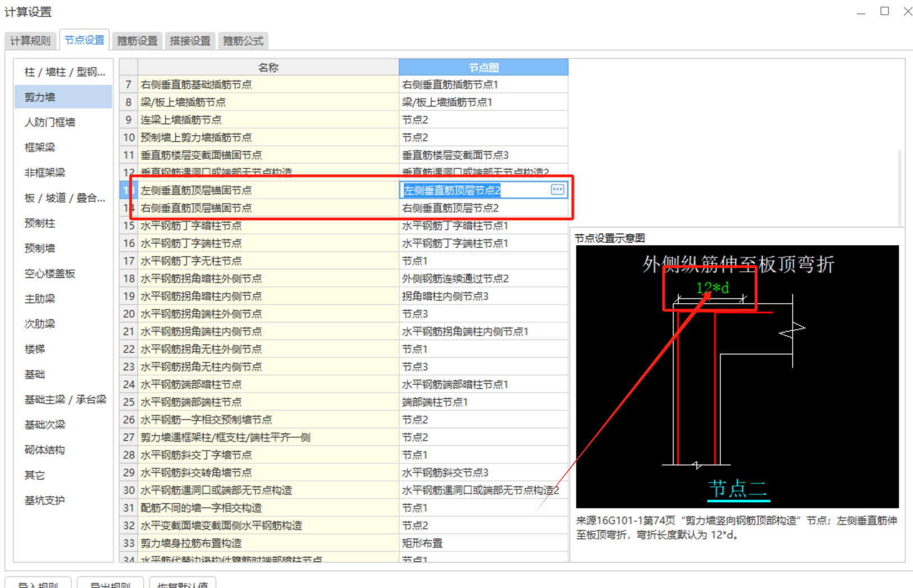
Task: Select 剪力墙 in the component list
Action: coord(64,97)
